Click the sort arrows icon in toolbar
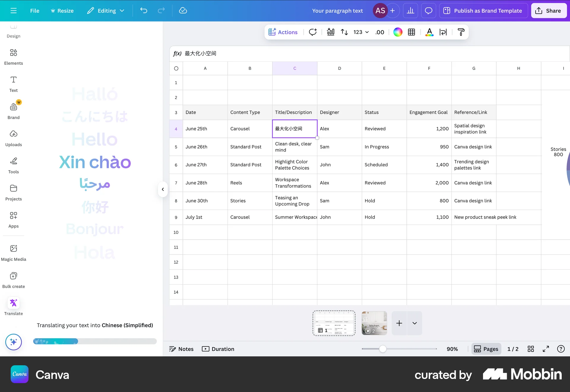 [x=344, y=32]
